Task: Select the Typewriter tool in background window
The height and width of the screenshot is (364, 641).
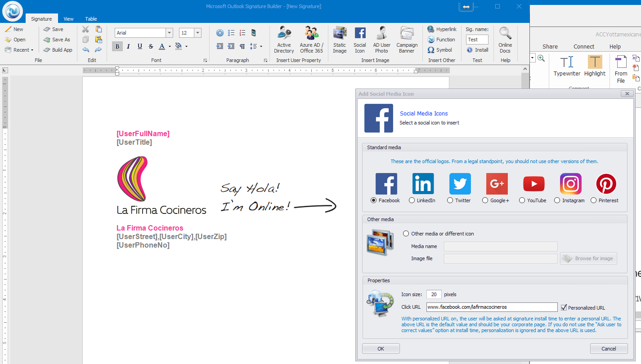Action: point(567,67)
